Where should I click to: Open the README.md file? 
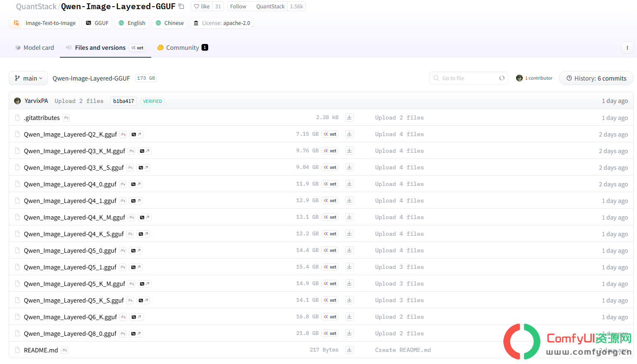click(41, 350)
